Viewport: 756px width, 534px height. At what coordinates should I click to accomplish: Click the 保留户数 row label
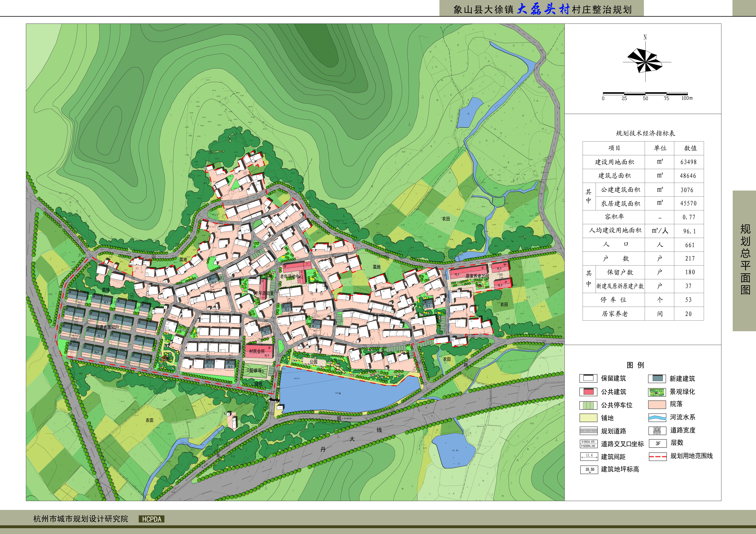[x=620, y=272]
